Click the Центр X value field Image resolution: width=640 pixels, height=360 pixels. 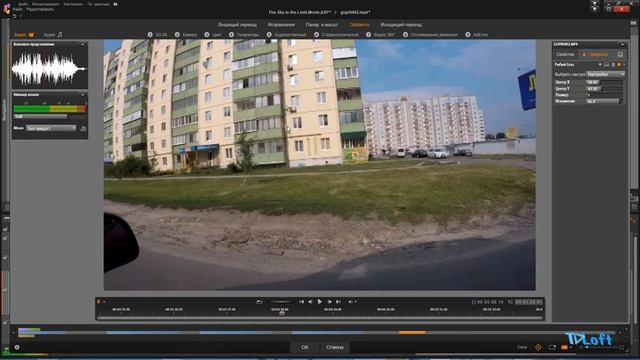604,82
